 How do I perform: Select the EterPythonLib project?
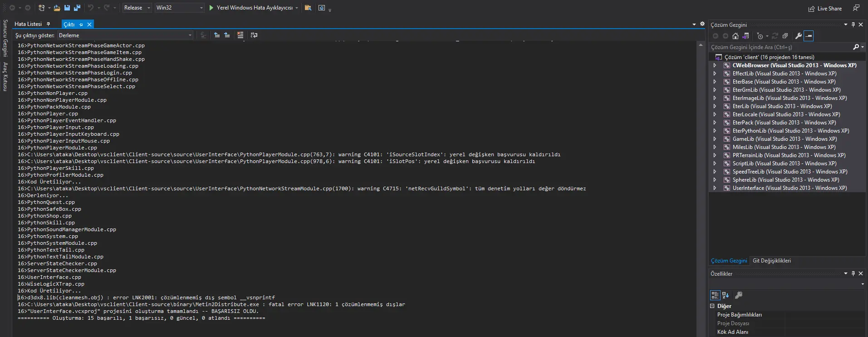[790, 131]
